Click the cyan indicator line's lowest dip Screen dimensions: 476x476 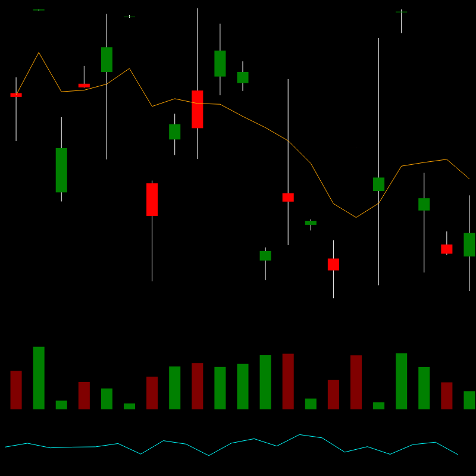pos(208,456)
